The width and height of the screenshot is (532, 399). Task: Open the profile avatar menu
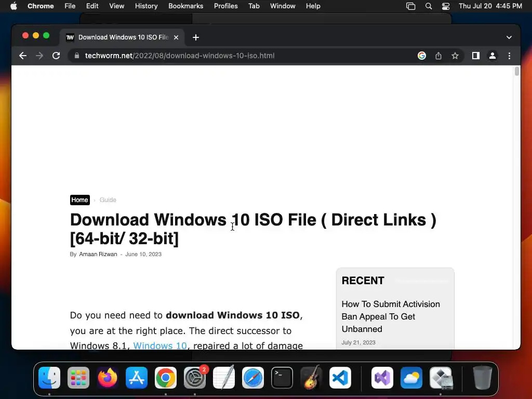point(493,56)
